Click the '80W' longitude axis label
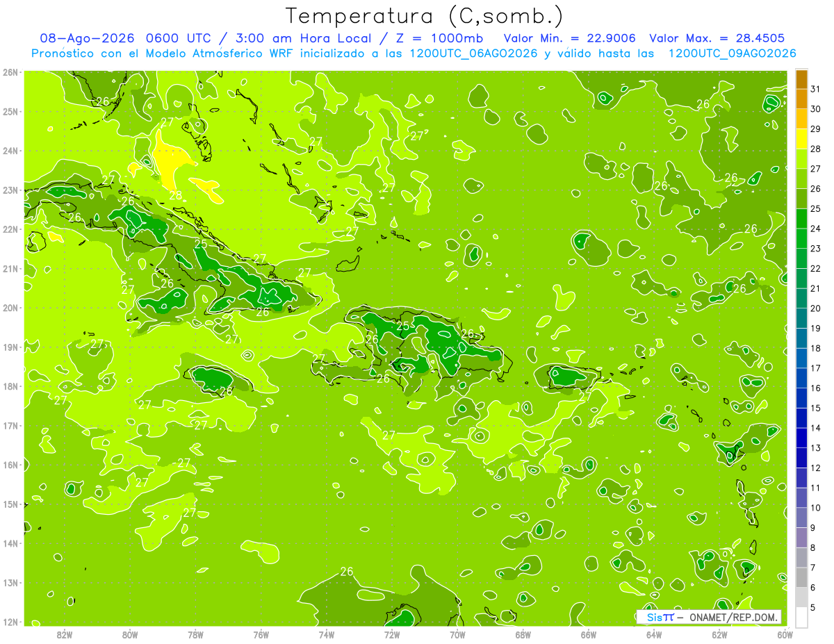 pyautogui.click(x=130, y=634)
